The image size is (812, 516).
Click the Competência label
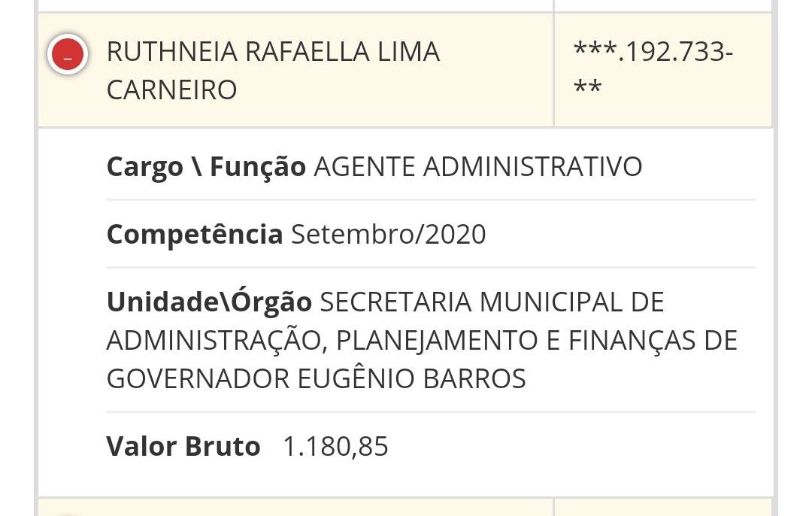coord(195,234)
